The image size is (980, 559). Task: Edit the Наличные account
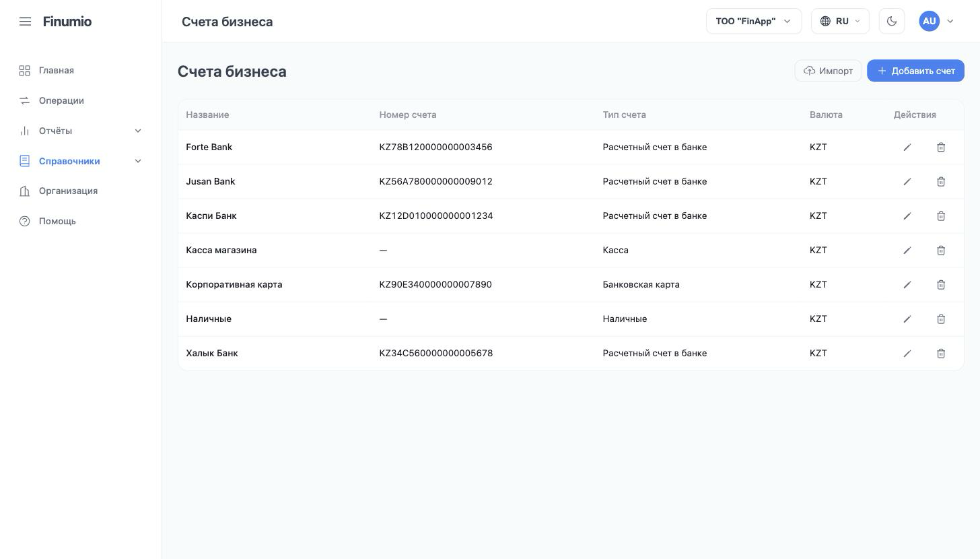click(x=907, y=319)
